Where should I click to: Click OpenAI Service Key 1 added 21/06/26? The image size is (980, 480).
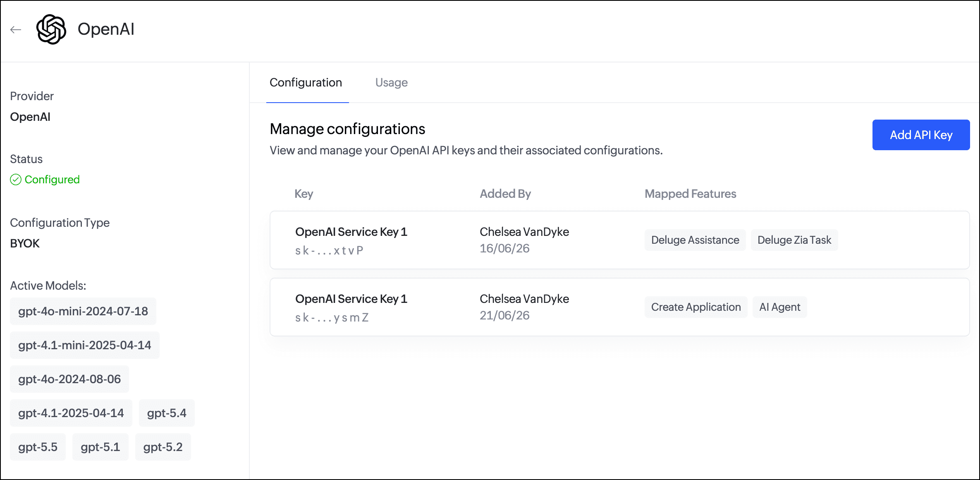pyautogui.click(x=351, y=299)
